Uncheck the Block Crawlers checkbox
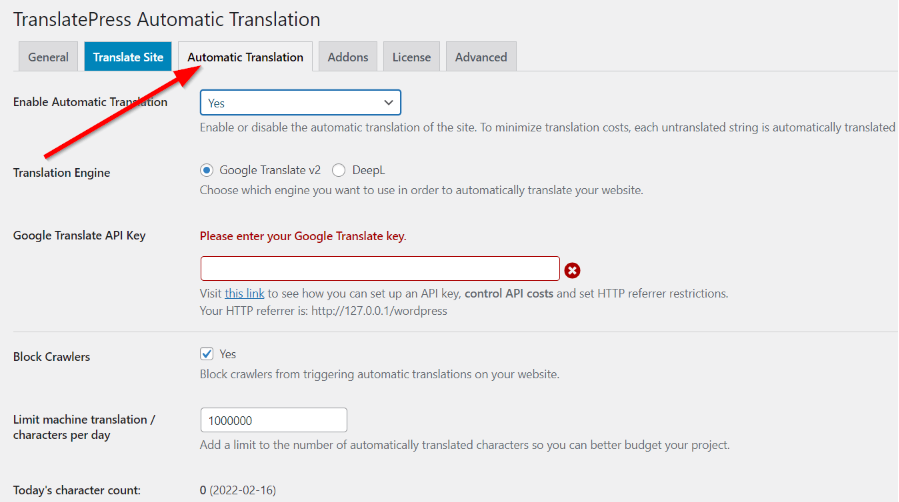 206,354
